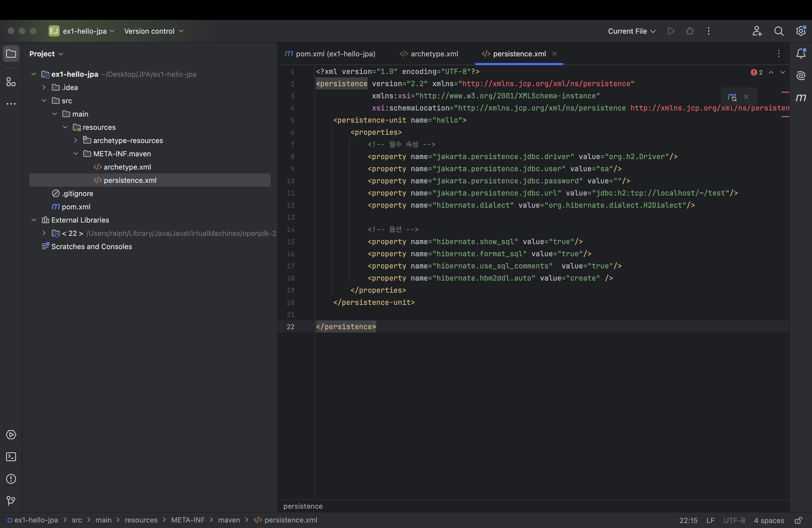Screen dimensions: 812x528
Task: Run the current file
Action: pyautogui.click(x=671, y=31)
